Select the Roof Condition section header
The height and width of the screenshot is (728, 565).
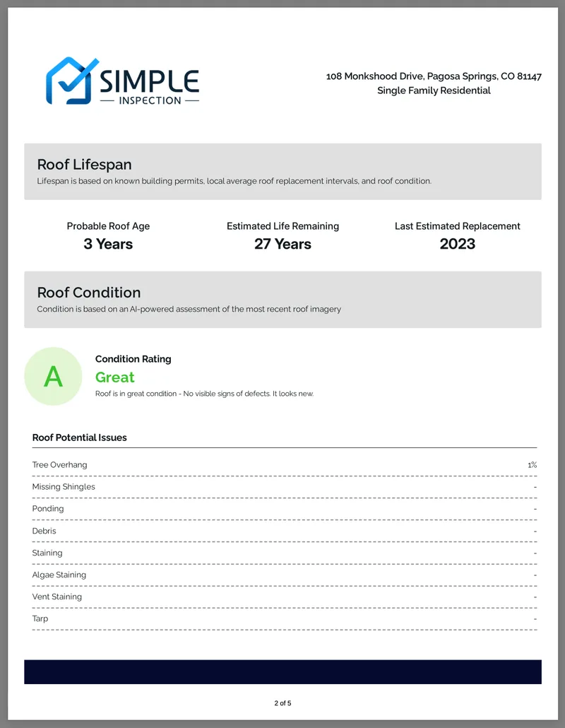88,293
